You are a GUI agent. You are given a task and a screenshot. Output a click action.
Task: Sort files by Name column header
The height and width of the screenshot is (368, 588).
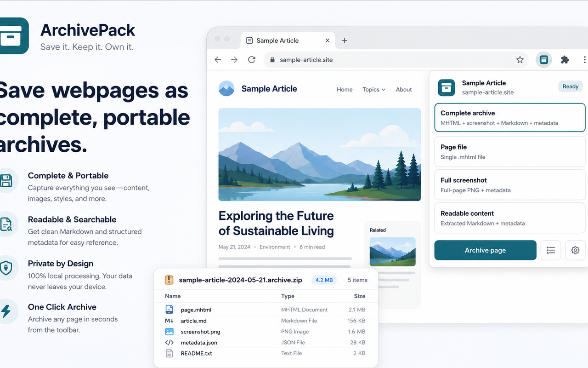tap(173, 296)
